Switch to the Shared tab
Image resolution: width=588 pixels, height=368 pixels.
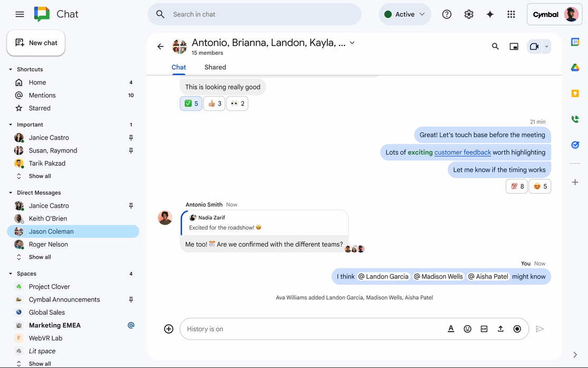click(215, 67)
